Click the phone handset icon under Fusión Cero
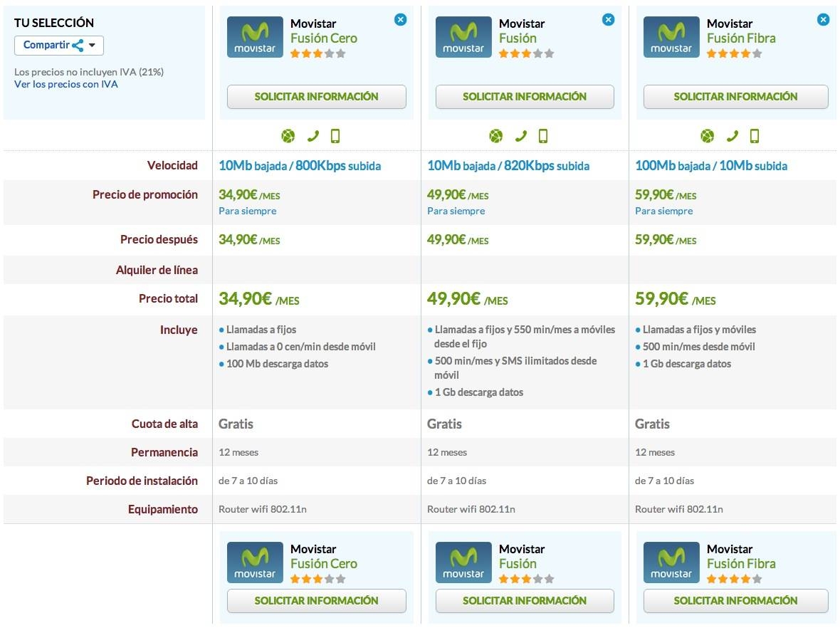The image size is (840, 628). point(313,136)
